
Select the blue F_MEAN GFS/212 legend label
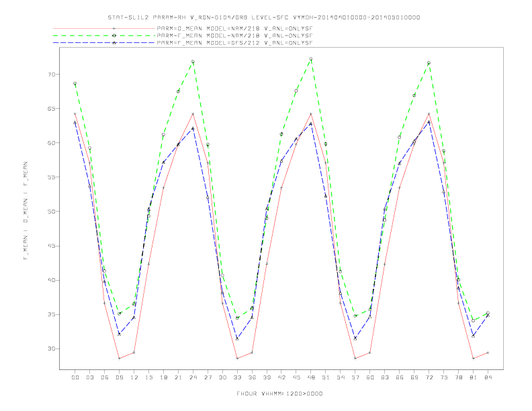234,43
